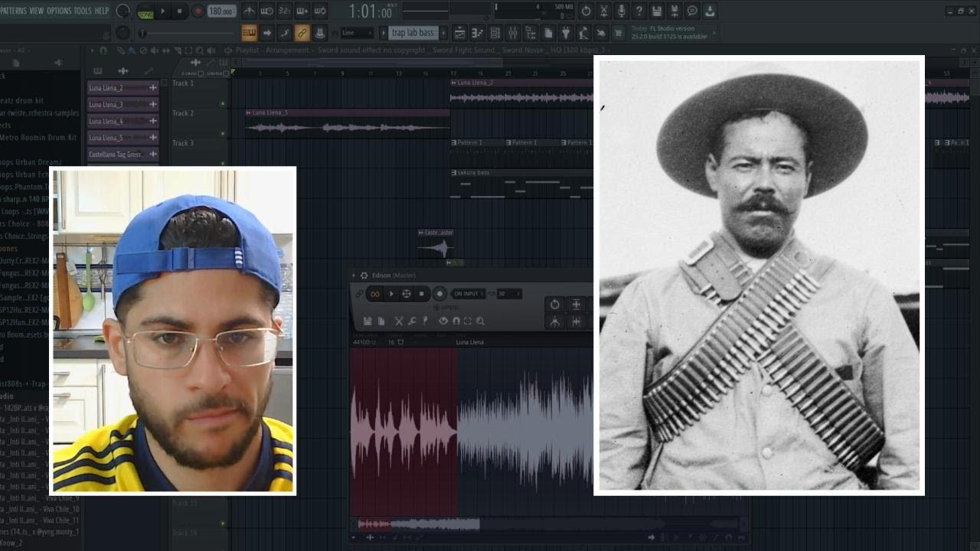The height and width of the screenshot is (551, 980).
Task: Open the Channel rack view icon
Action: 495,33
